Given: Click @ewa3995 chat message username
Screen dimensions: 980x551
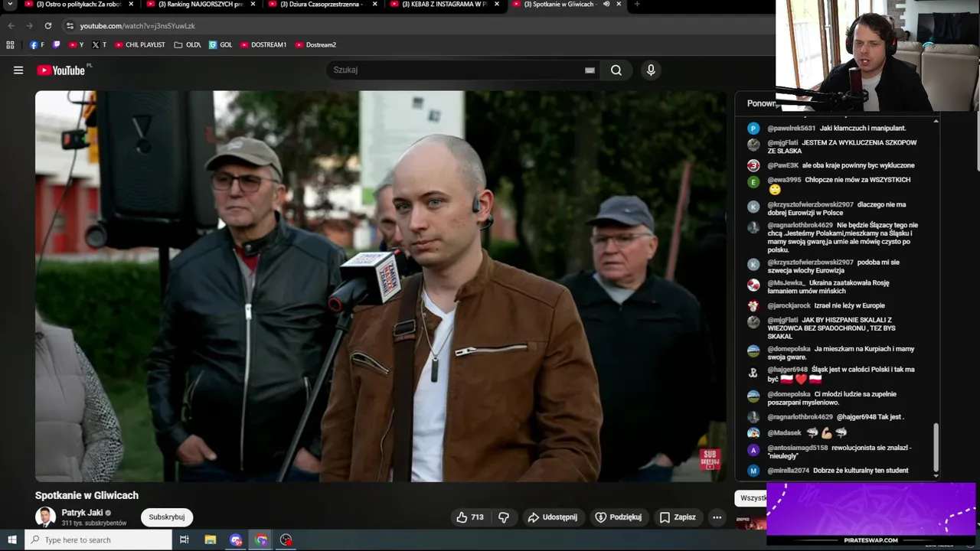Looking at the screenshot, I should pyautogui.click(x=784, y=180).
